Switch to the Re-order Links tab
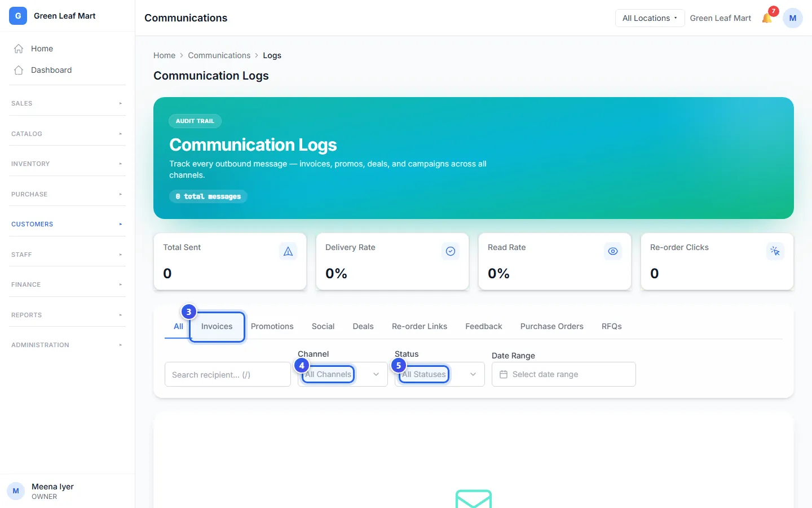This screenshot has height=508, width=812. [x=420, y=326]
